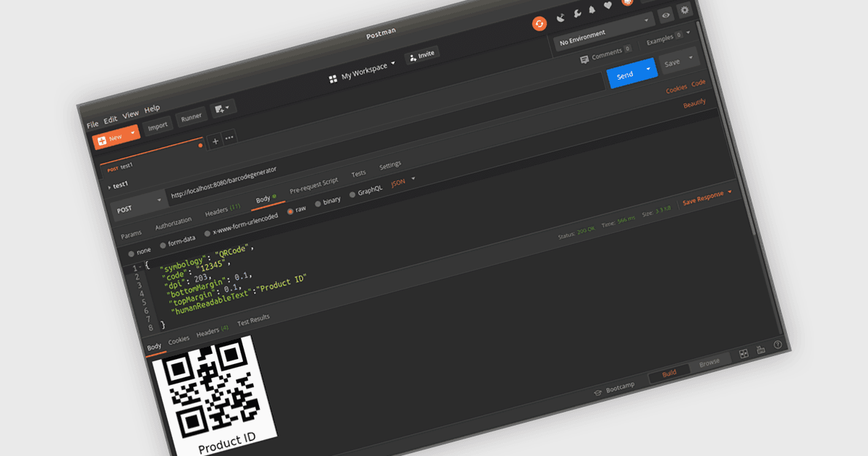Viewport: 868px width, 456px height.
Task: Expand the Save button dropdown arrow
Action: click(692, 58)
